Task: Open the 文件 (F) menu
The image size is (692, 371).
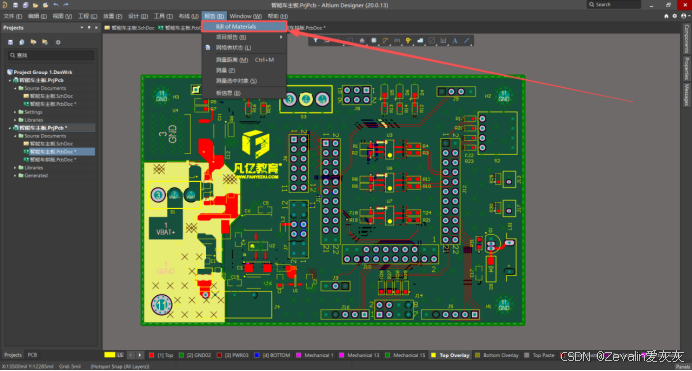Action: pos(13,16)
